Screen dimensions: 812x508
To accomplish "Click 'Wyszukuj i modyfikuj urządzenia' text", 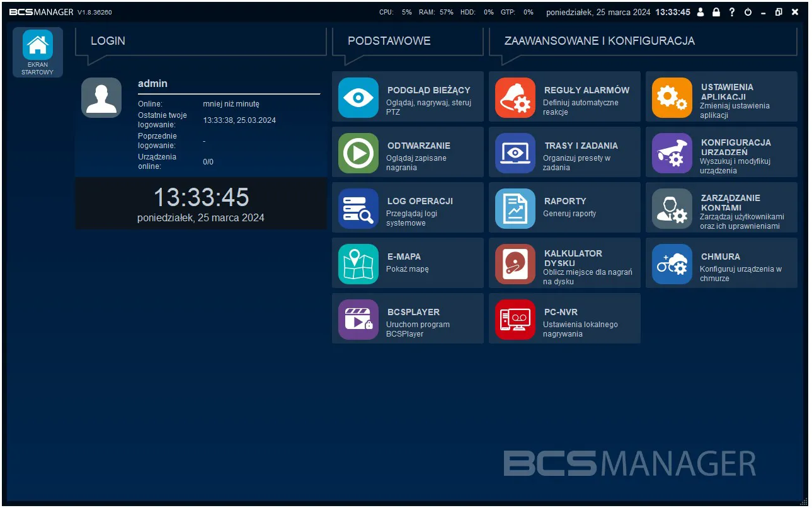I will click(735, 166).
